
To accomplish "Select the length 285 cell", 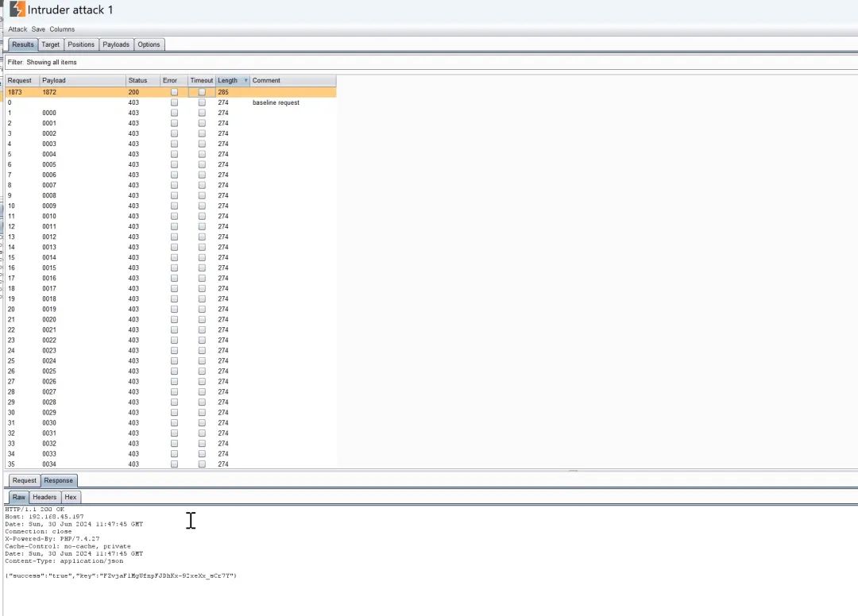I will pyautogui.click(x=223, y=92).
